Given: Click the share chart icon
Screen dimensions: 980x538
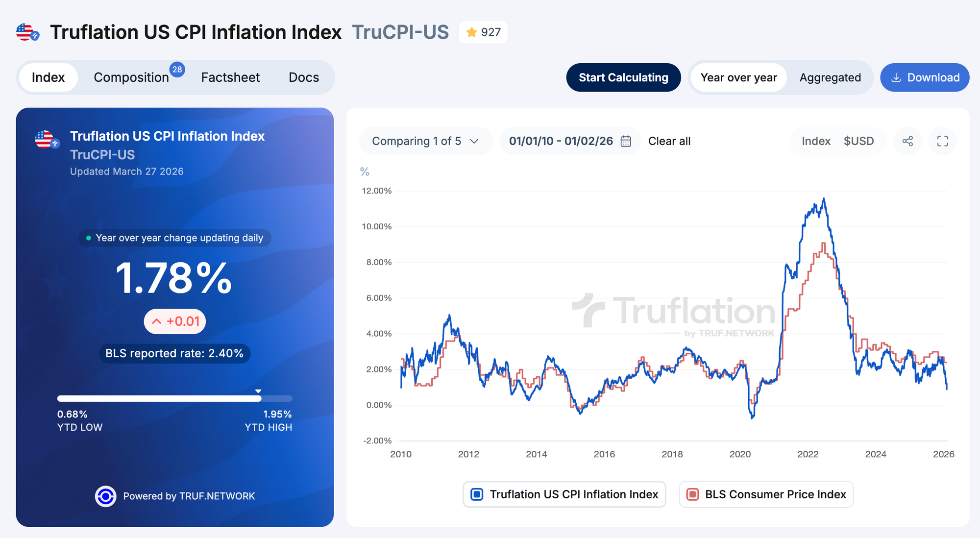Looking at the screenshot, I should [x=907, y=141].
